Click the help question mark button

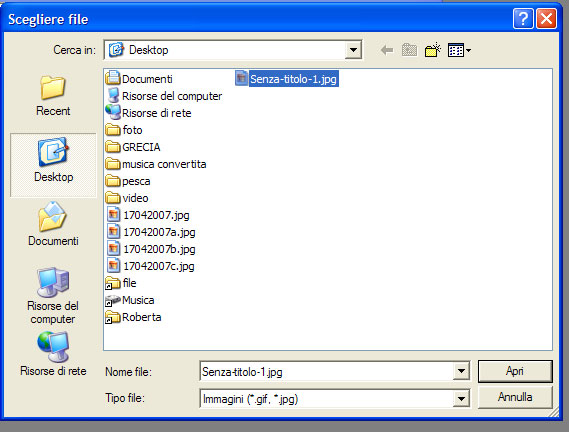coord(523,18)
